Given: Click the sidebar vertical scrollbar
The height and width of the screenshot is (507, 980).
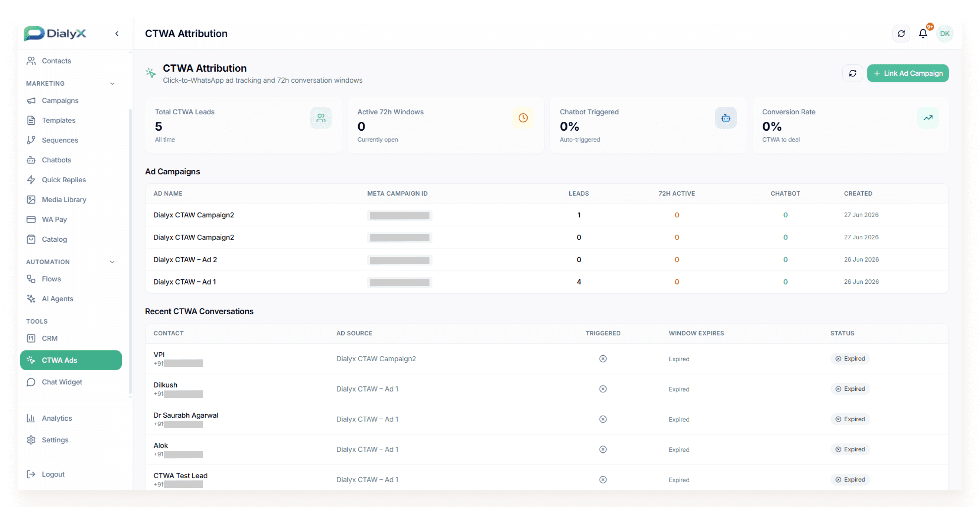Looking at the screenshot, I should (130, 251).
